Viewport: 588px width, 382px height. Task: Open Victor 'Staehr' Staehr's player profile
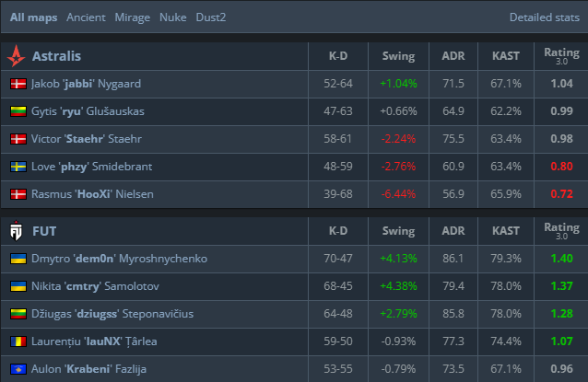click(x=87, y=139)
